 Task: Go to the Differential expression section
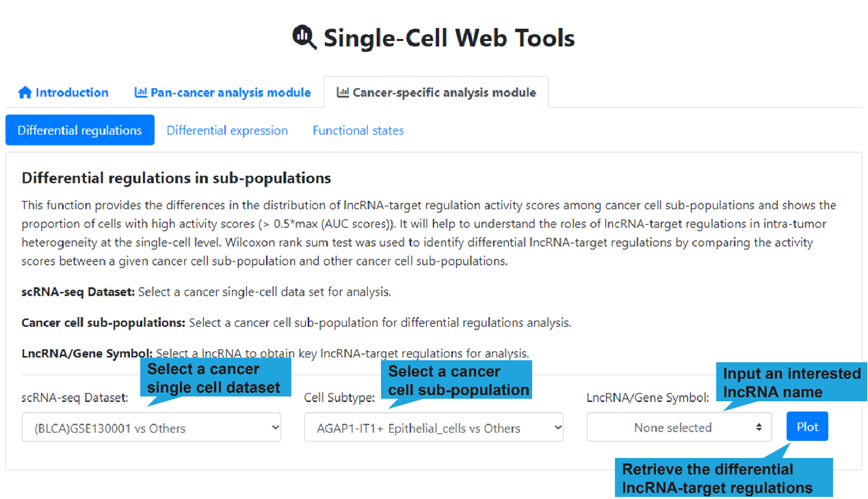pos(227,130)
